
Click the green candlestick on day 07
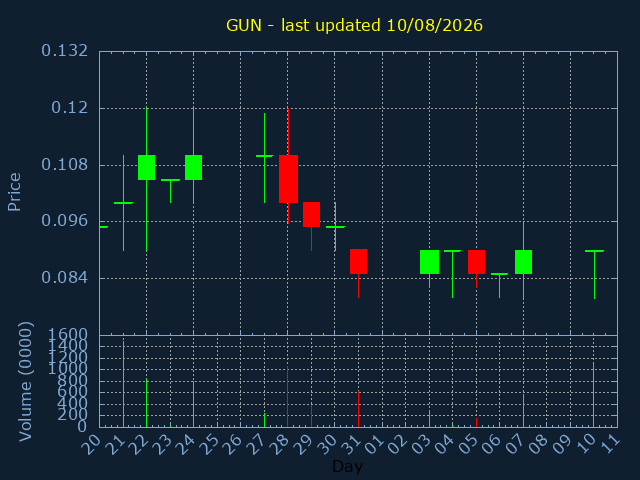pyautogui.click(x=523, y=262)
